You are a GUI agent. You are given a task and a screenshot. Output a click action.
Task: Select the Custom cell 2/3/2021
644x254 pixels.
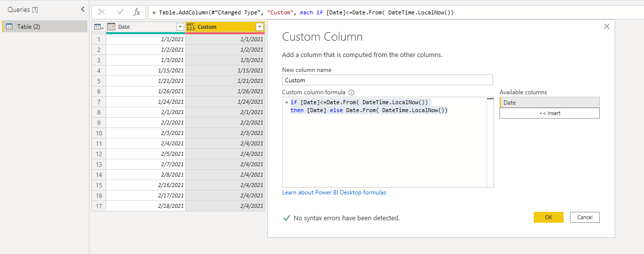click(x=225, y=133)
